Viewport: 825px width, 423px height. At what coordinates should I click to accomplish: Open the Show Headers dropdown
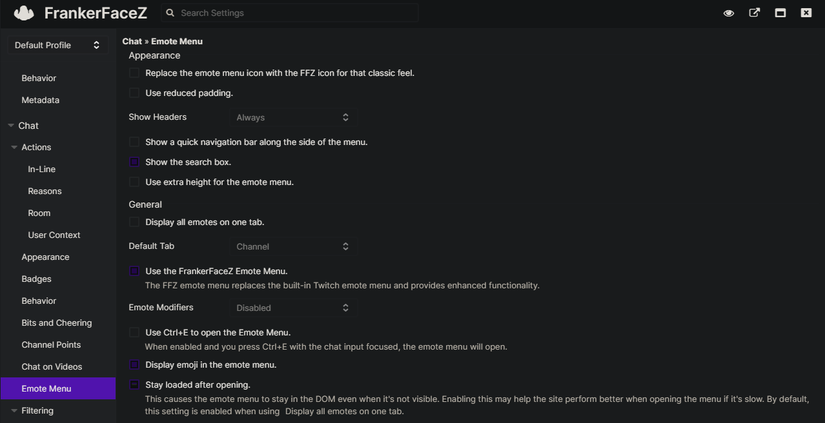[292, 118]
